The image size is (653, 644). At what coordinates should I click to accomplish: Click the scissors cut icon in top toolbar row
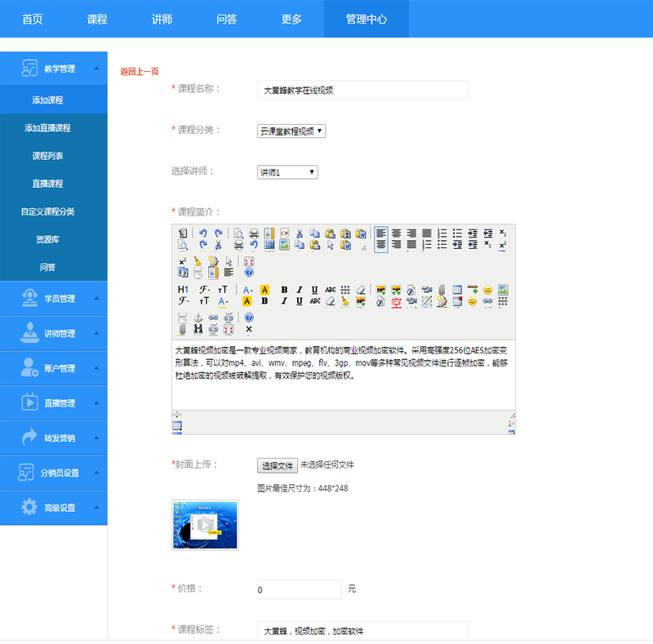tap(300, 233)
